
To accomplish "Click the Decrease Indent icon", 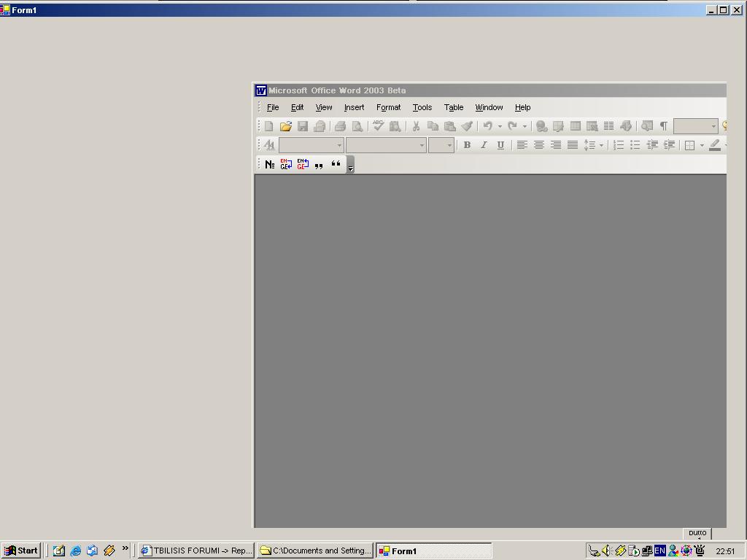I will click(652, 145).
